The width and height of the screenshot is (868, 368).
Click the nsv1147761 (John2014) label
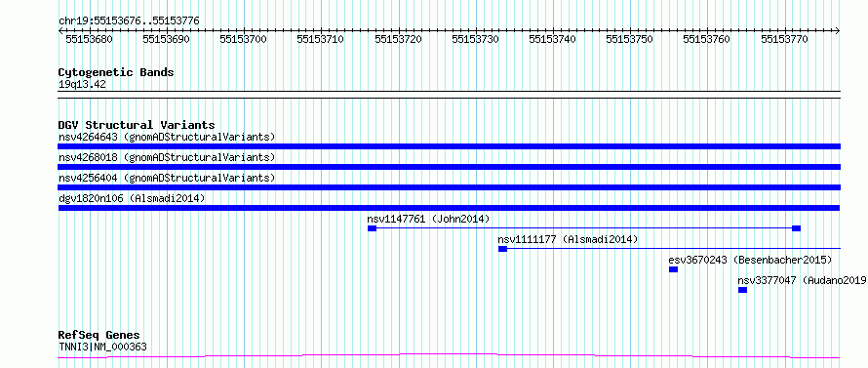pyautogui.click(x=429, y=219)
